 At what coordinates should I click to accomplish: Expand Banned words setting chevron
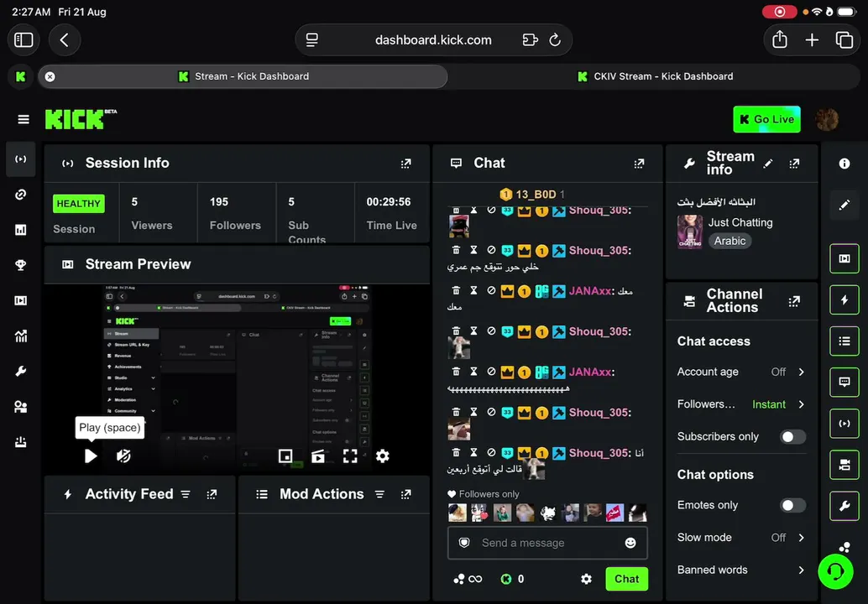coord(801,570)
